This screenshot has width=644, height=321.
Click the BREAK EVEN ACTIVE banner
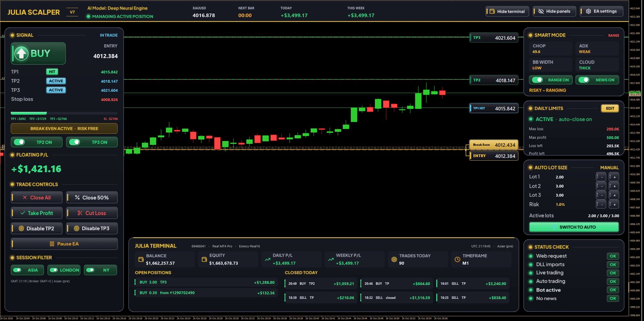[x=64, y=128]
